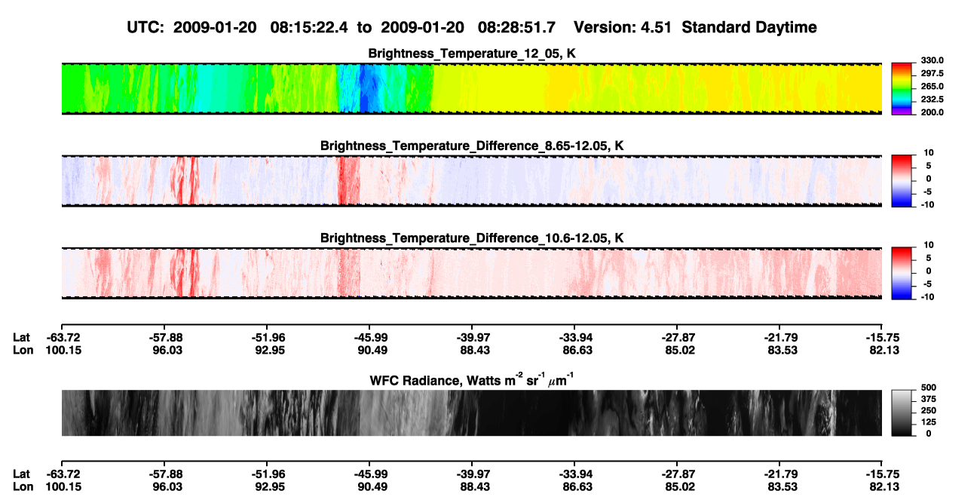Viewport: 980px width, 503px height.
Task: Click the red-blue colorbar beside the 10.6-12.05 panel
Action: tap(902, 273)
